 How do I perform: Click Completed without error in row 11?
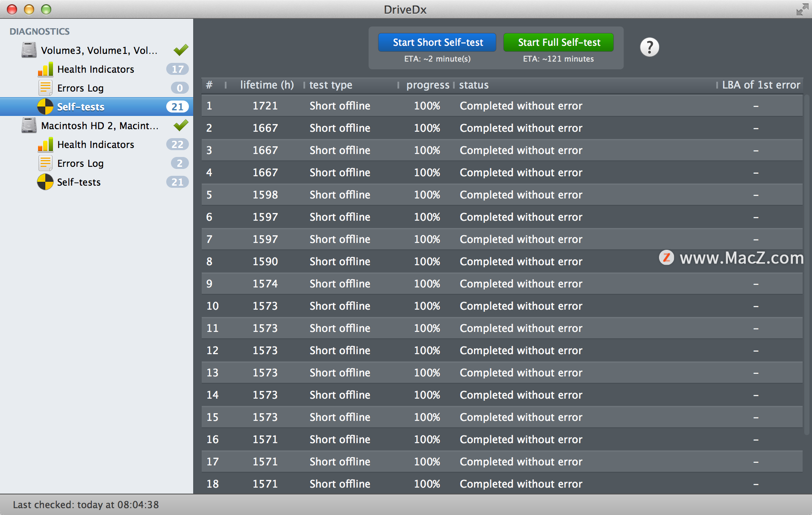[521, 328]
